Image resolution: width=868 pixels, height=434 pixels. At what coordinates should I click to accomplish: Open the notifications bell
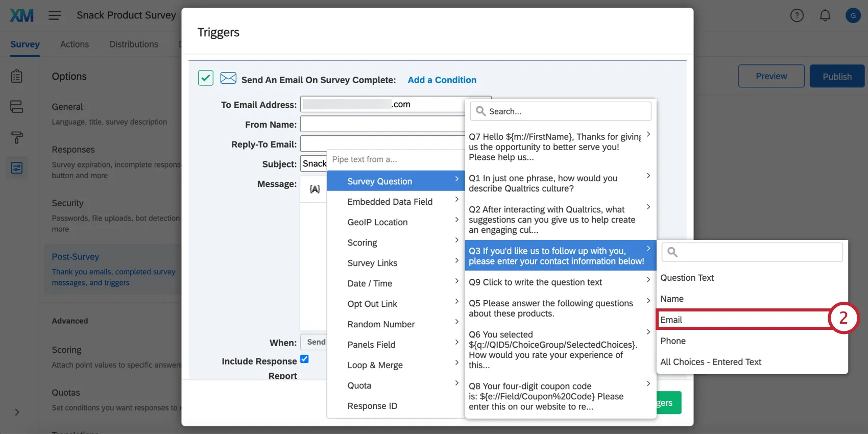(825, 15)
